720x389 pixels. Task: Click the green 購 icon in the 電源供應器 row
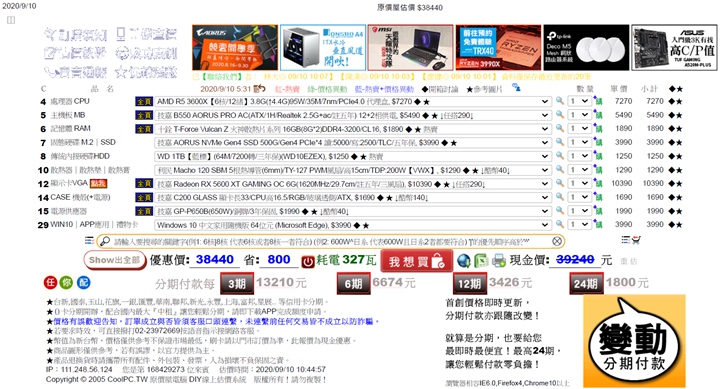[x=597, y=210]
